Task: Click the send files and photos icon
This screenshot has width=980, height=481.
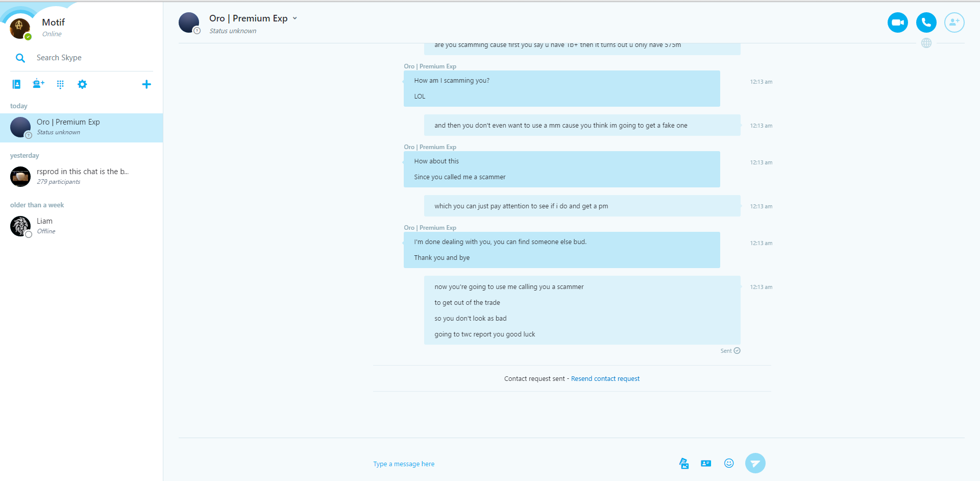Action: [684, 463]
